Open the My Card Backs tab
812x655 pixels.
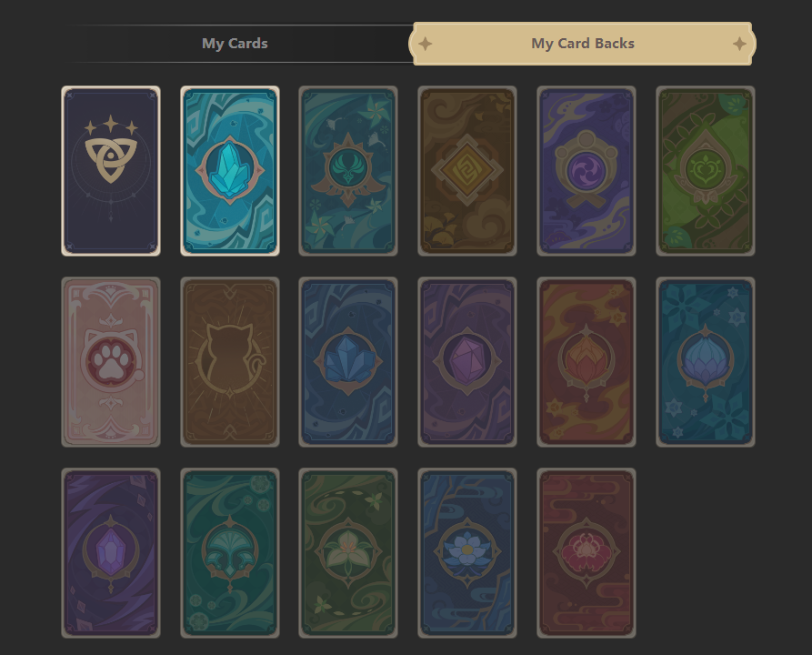(583, 44)
